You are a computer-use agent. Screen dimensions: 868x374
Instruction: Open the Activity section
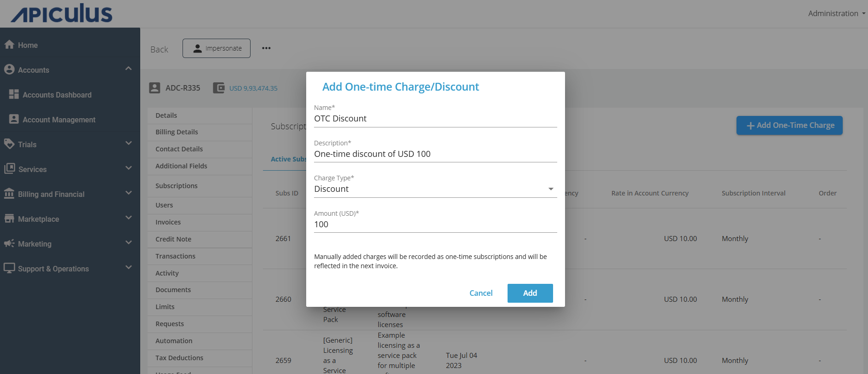(200, 273)
